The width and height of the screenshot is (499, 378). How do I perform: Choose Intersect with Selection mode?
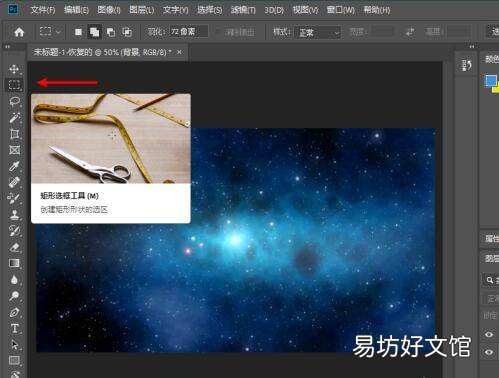(x=127, y=32)
